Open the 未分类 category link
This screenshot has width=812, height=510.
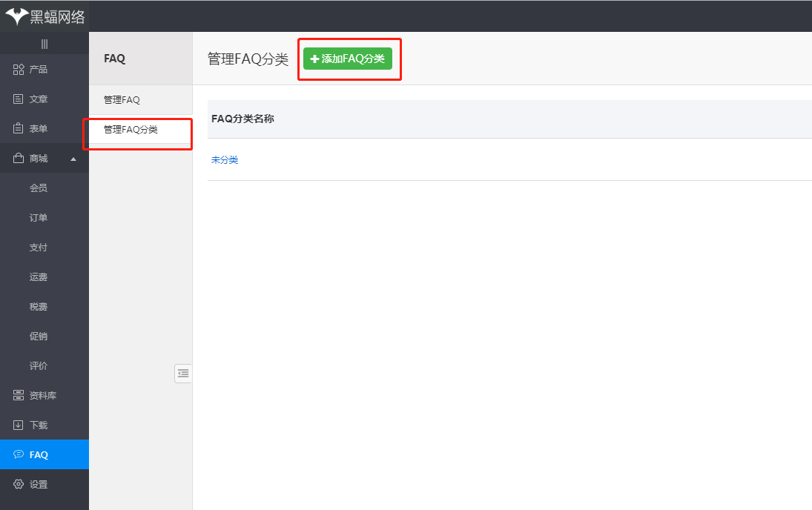tap(225, 160)
